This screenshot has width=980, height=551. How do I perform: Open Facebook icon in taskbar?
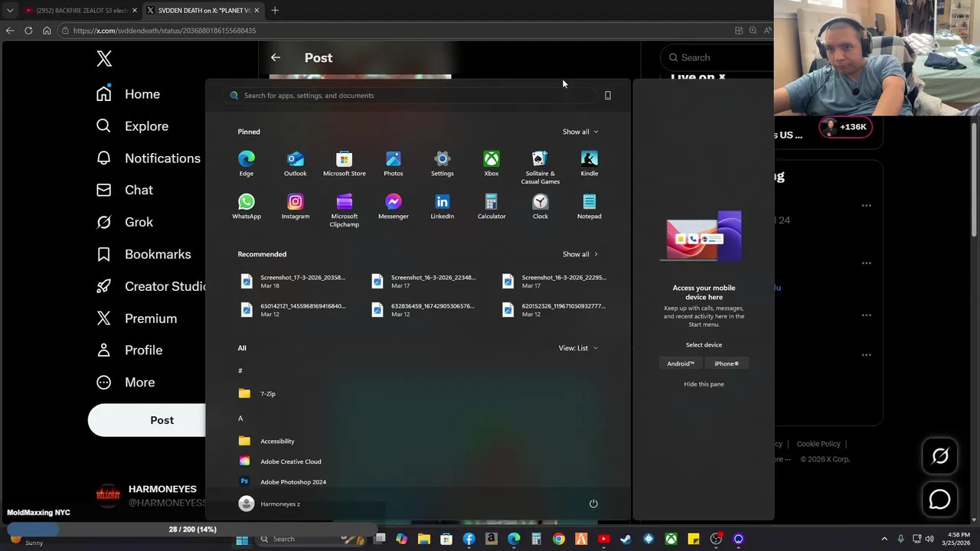coord(469,540)
